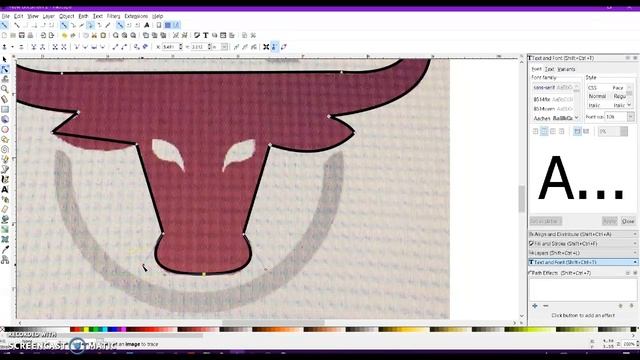This screenshot has height=360, width=640.
Task: Select the Selector arrow tool
Action: (5, 60)
